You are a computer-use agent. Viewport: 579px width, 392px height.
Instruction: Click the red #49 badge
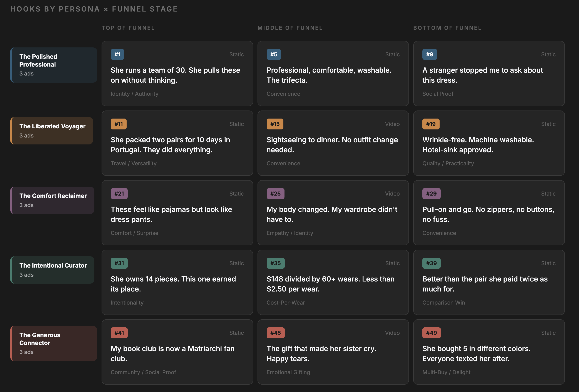(431, 333)
